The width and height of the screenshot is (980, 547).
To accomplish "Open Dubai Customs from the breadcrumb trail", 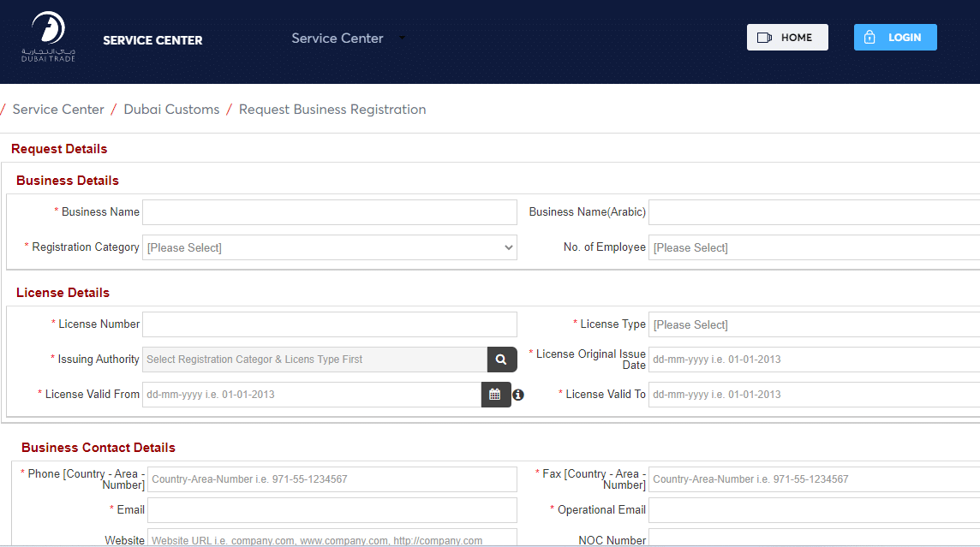I will click(x=171, y=109).
